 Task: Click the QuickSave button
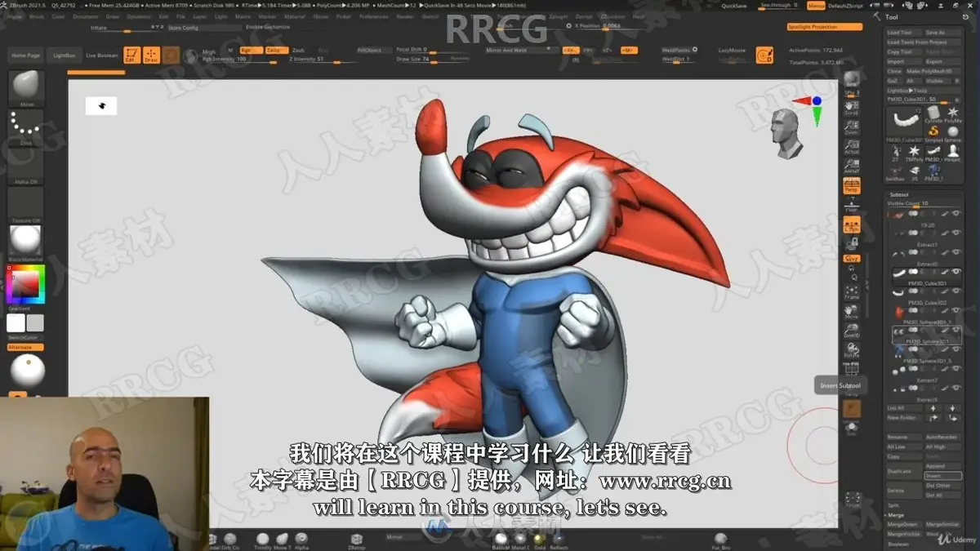(x=735, y=6)
